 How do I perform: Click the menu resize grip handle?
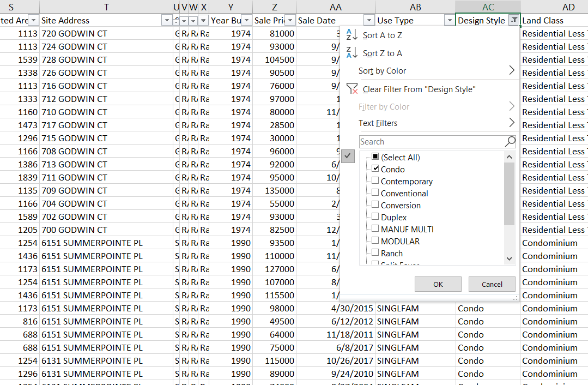click(516, 298)
